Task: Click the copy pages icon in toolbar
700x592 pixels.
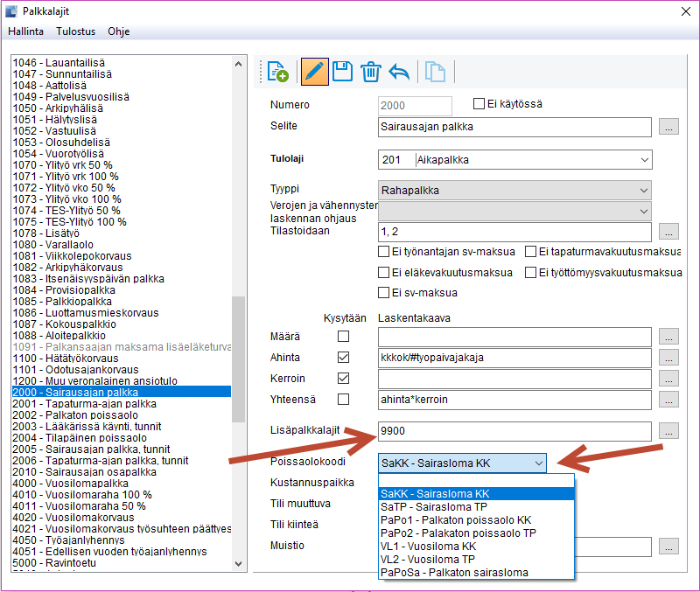Action: click(435, 73)
